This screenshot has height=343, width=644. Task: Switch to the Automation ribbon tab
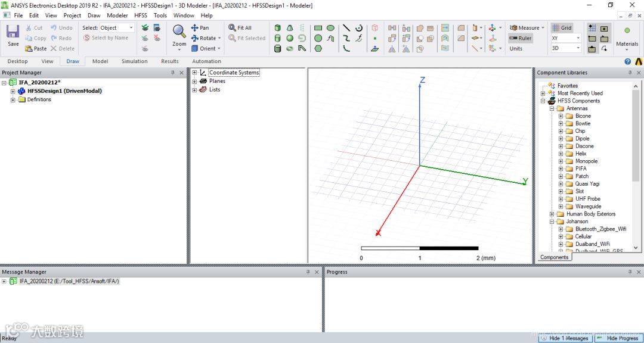206,61
